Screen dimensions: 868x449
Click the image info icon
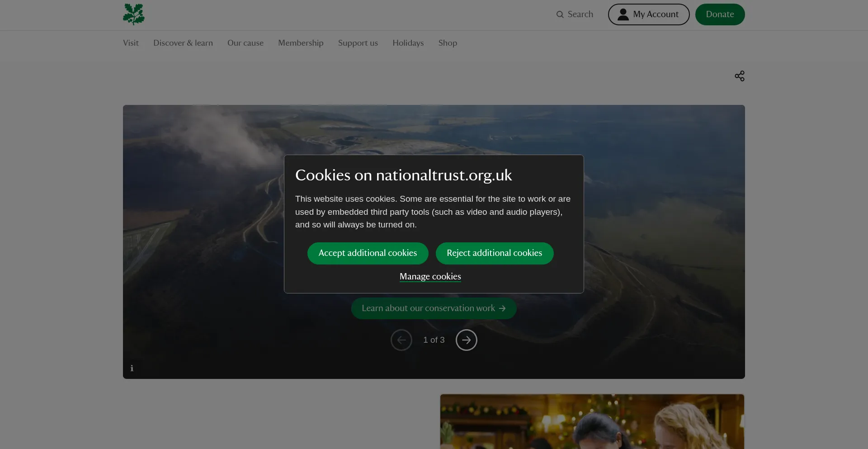pos(132,369)
